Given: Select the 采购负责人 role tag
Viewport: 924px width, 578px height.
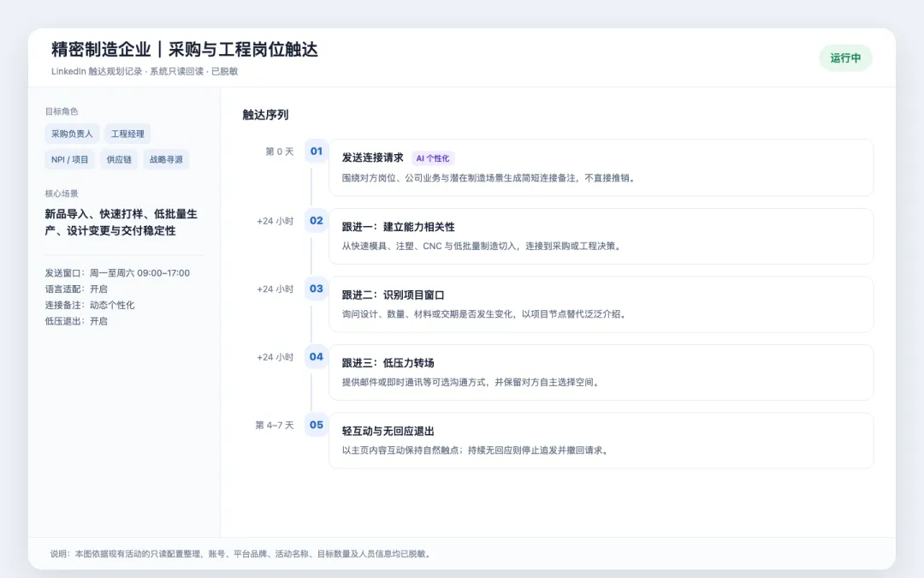Looking at the screenshot, I should 72,134.
